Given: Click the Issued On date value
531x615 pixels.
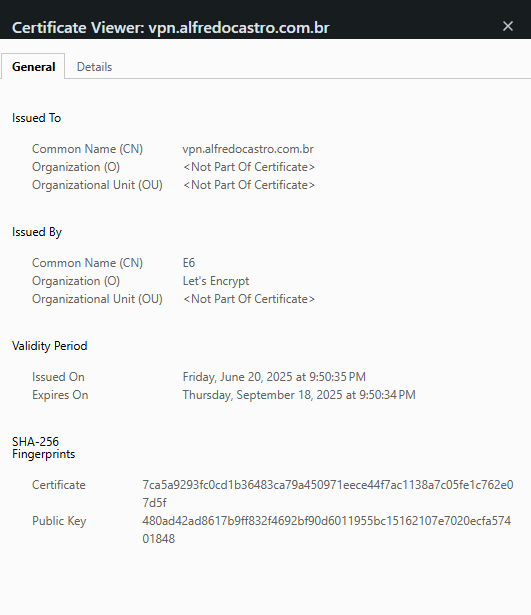Looking at the screenshot, I should click(x=274, y=377).
